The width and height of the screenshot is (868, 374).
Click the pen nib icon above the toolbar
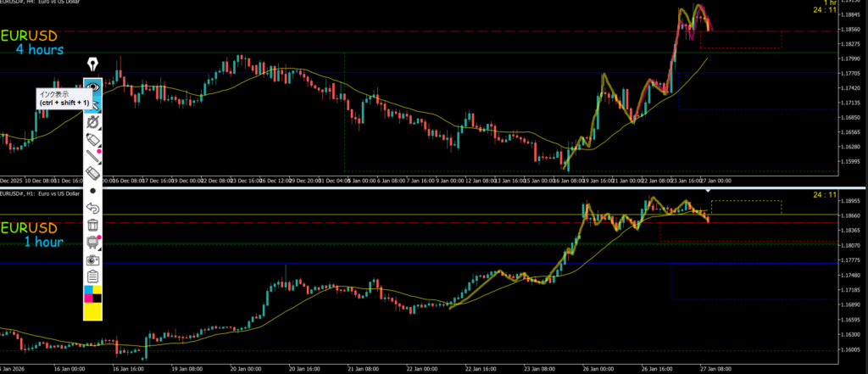[x=92, y=64]
